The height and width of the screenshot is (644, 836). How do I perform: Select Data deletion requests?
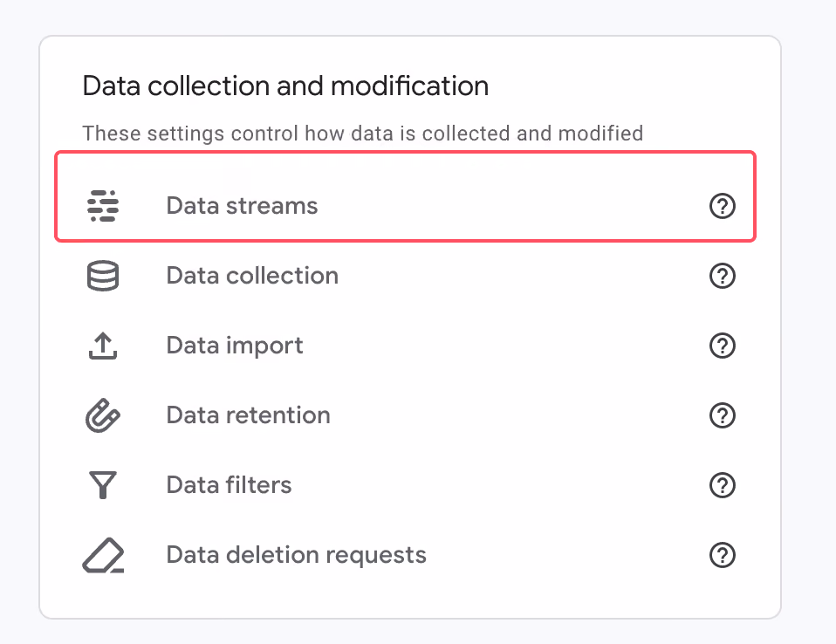[405, 555]
